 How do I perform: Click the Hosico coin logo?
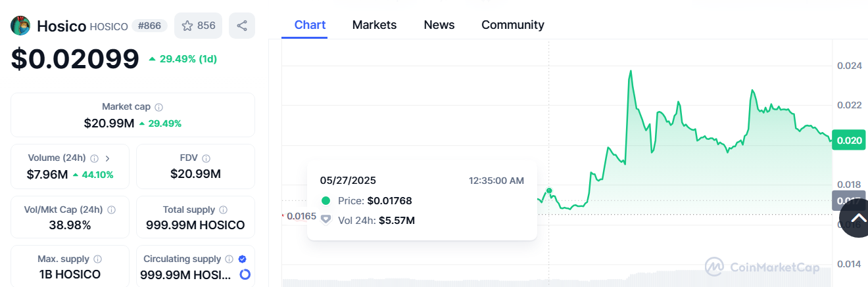(21, 26)
